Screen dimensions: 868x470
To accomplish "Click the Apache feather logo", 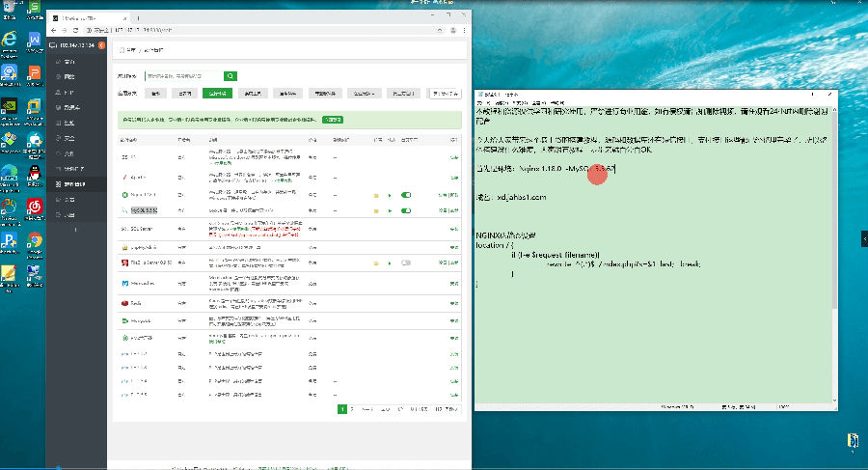I will (124, 178).
